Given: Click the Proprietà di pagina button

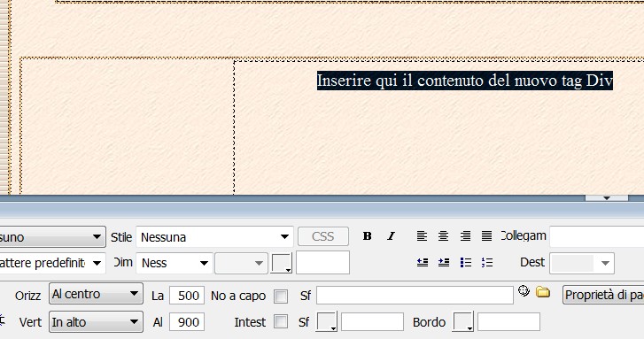Looking at the screenshot, I should coord(603,295).
